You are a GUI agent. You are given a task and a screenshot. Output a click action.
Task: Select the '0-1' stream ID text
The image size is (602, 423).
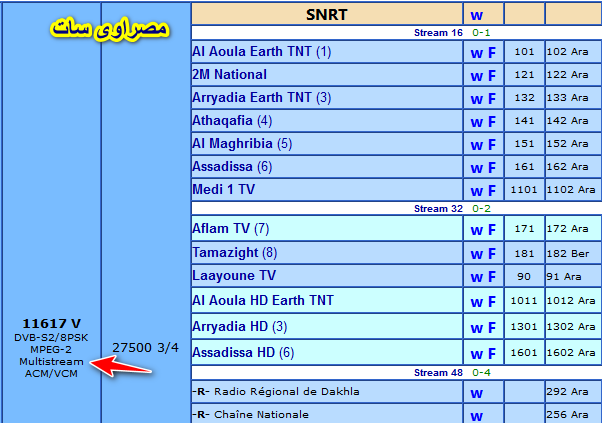coord(481,33)
